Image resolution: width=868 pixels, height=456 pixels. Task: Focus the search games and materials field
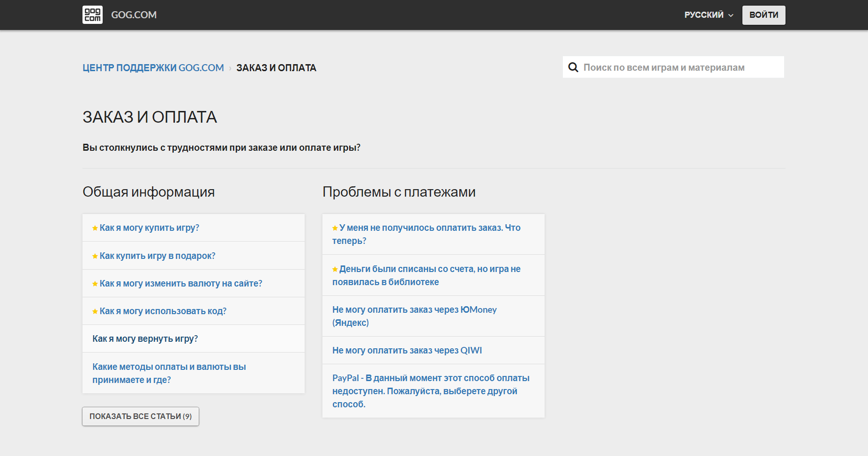(673, 67)
